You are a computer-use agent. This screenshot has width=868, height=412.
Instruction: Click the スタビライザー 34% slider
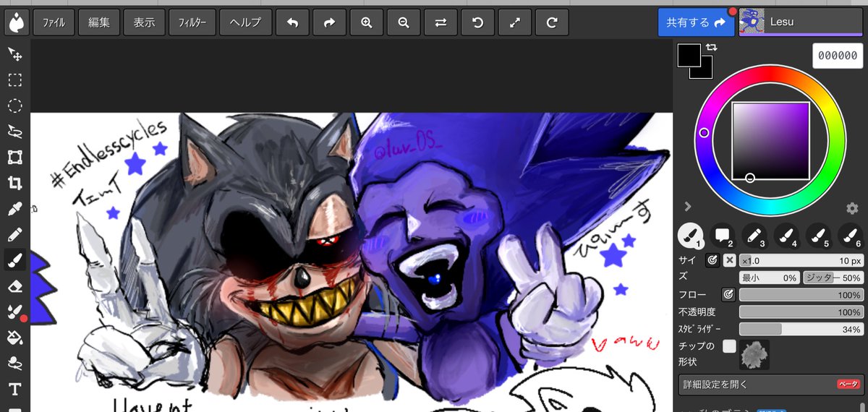click(x=801, y=329)
